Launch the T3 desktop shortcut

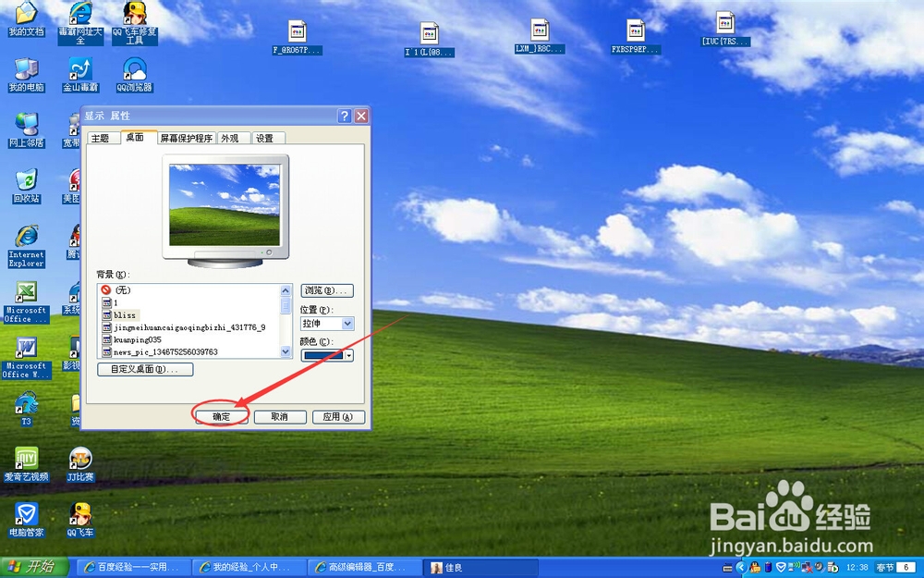[26, 408]
